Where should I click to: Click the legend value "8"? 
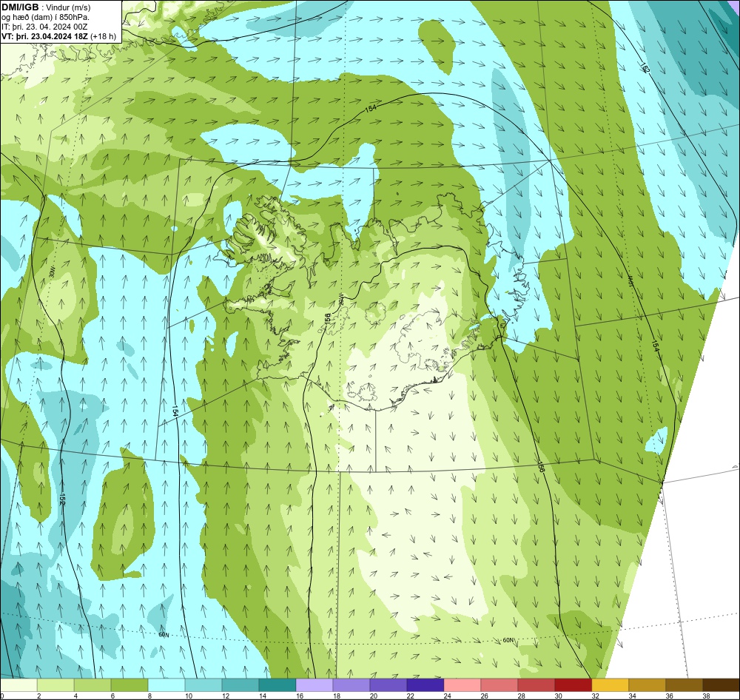click(x=149, y=696)
